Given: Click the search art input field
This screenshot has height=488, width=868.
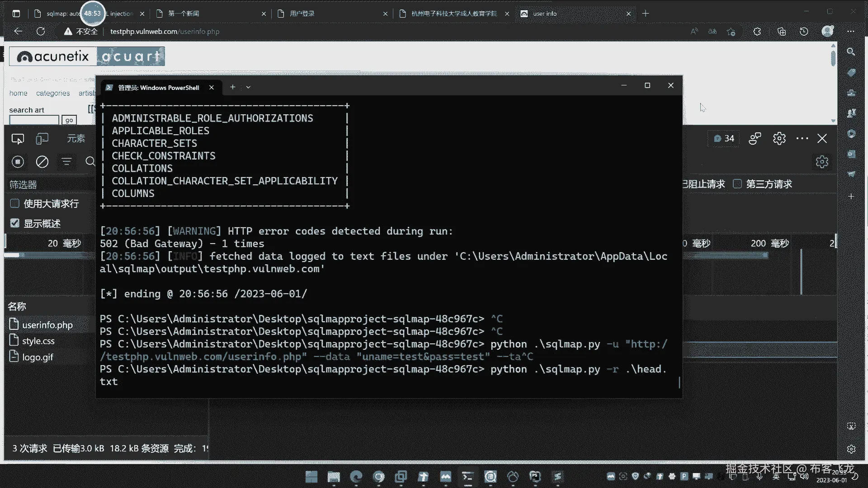Looking at the screenshot, I should pyautogui.click(x=34, y=120).
